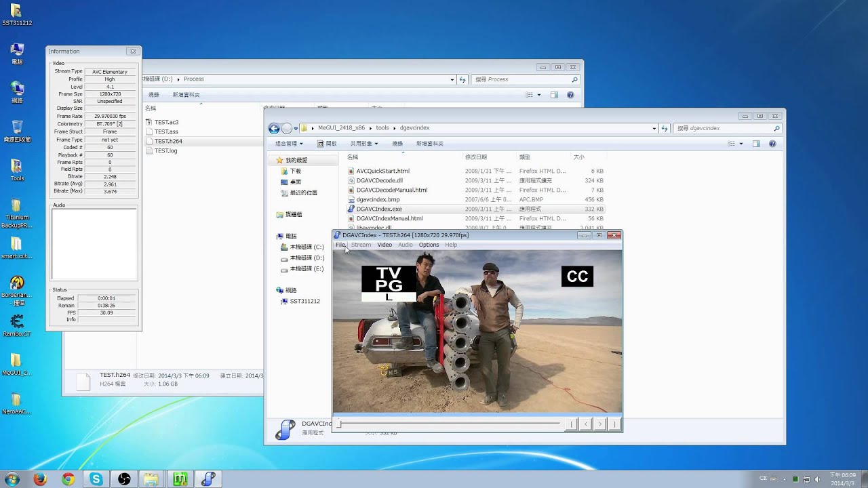Click the Firefox taskbar icon

(x=40, y=479)
